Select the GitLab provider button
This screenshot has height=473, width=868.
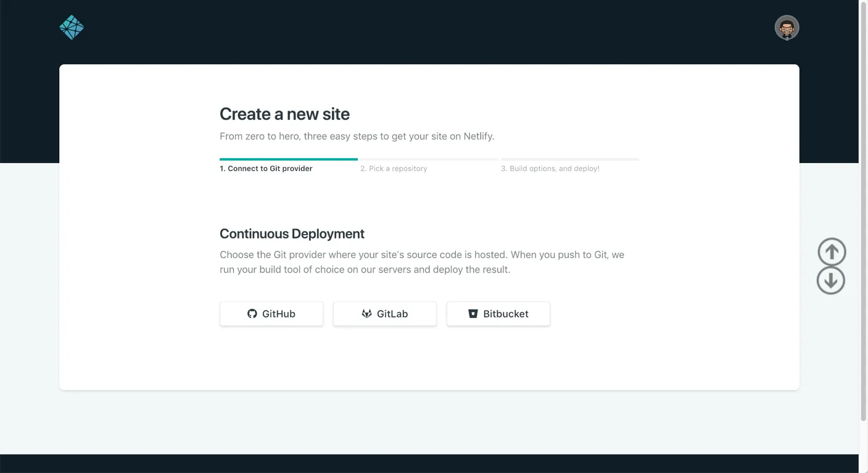point(385,314)
